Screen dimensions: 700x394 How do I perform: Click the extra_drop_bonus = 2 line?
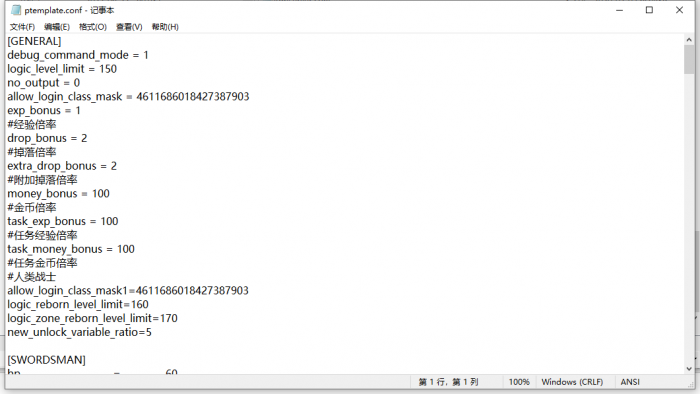click(62, 166)
